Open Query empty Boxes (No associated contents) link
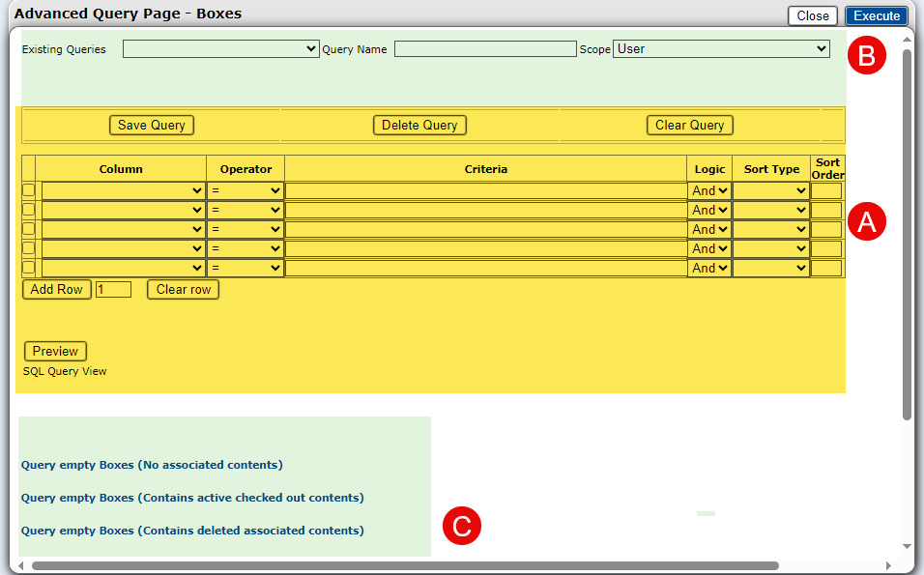The height and width of the screenshot is (575, 924). point(152,465)
